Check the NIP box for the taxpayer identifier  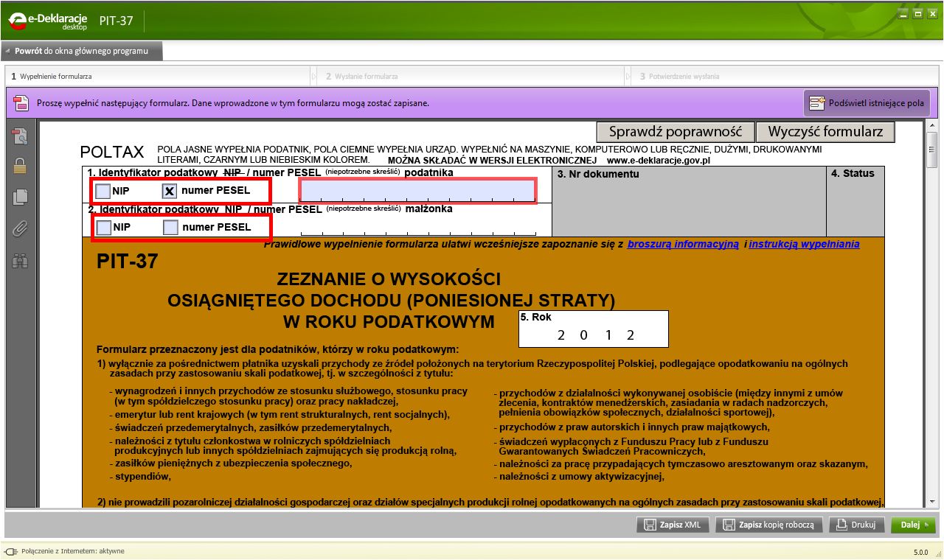click(x=103, y=191)
